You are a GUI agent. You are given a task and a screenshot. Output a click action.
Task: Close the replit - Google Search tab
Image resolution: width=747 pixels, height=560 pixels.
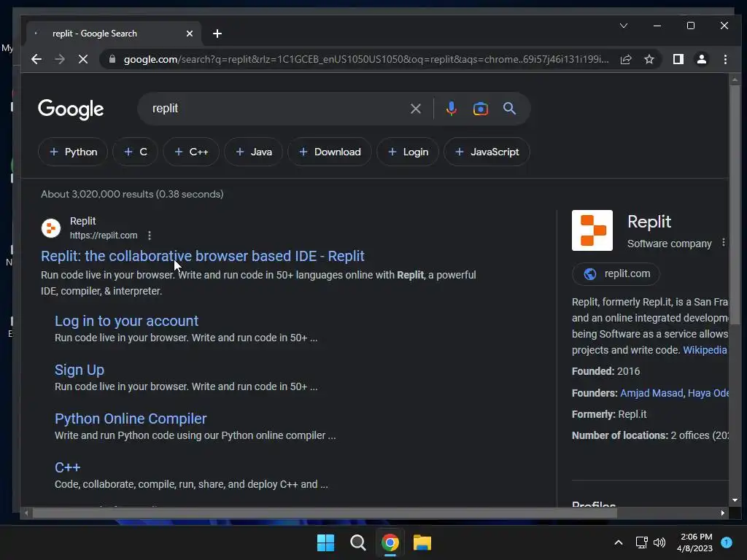point(189,34)
